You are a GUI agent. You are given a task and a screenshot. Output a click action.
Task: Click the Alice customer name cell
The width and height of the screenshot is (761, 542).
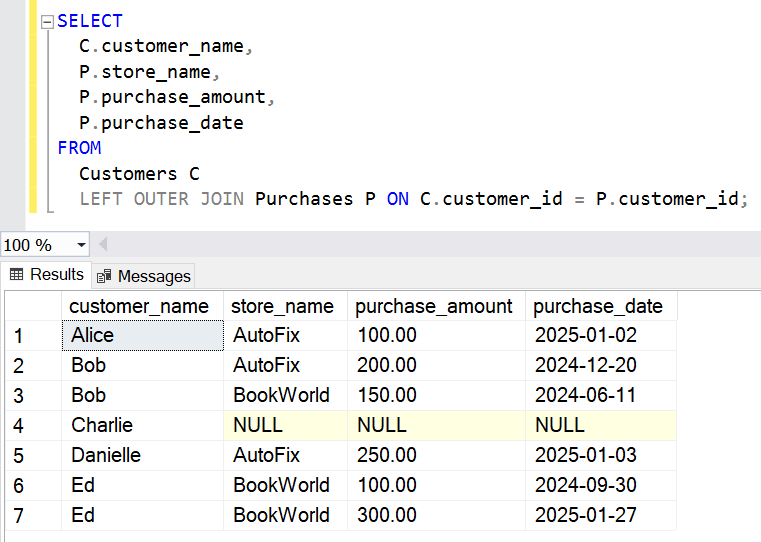[x=141, y=335]
